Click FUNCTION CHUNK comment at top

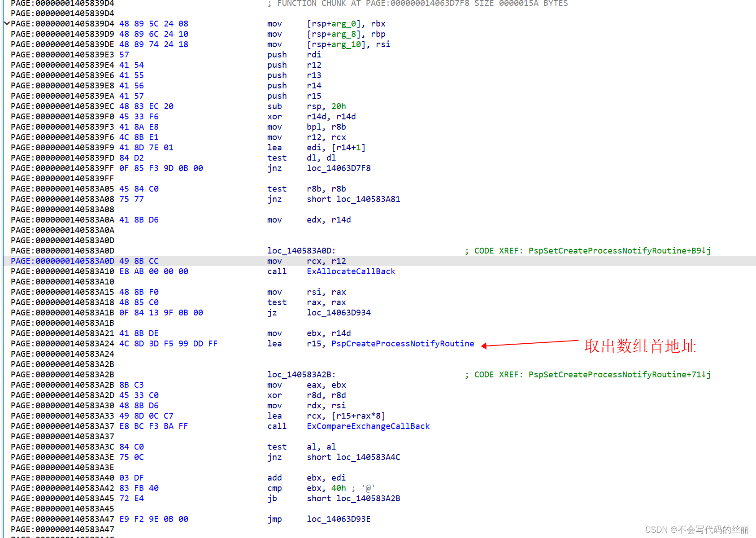pos(417,4)
